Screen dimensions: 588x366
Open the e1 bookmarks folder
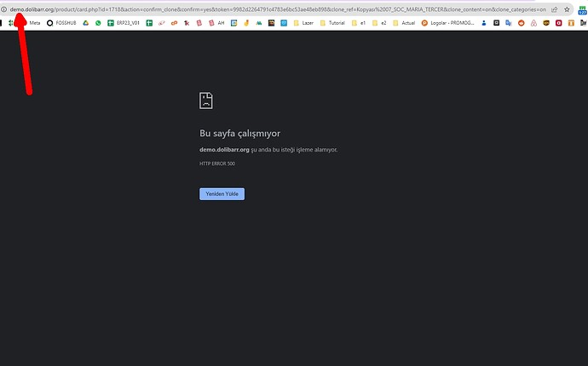[x=359, y=23]
